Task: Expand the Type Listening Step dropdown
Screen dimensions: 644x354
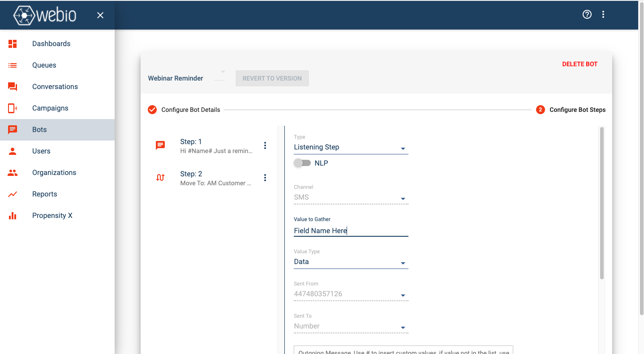Action: [x=351, y=147]
